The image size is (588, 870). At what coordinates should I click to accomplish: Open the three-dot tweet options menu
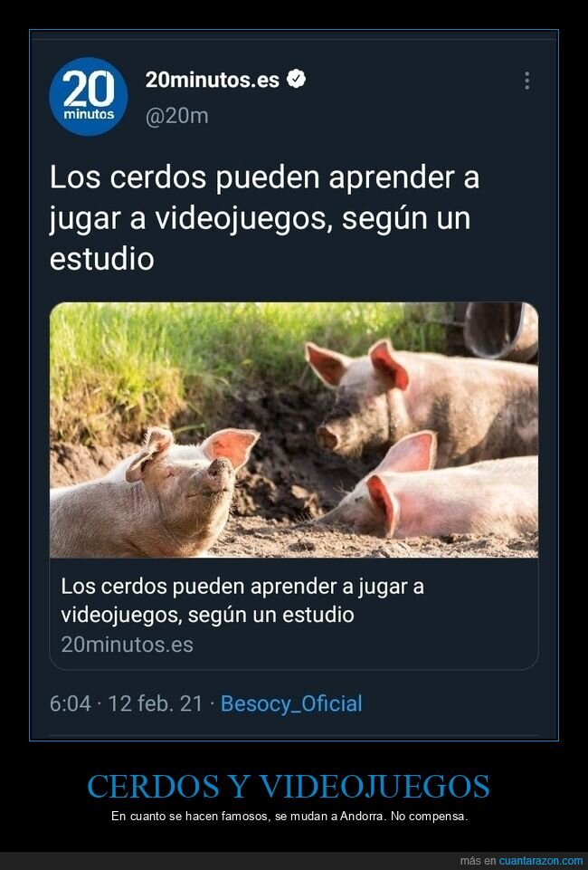tap(526, 81)
